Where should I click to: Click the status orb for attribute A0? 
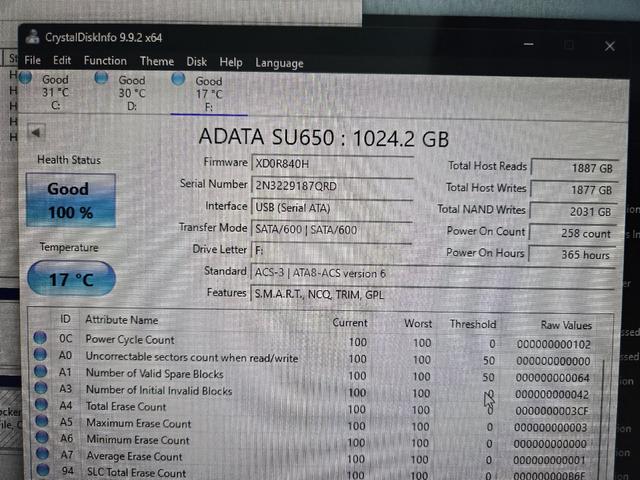tap(40, 354)
